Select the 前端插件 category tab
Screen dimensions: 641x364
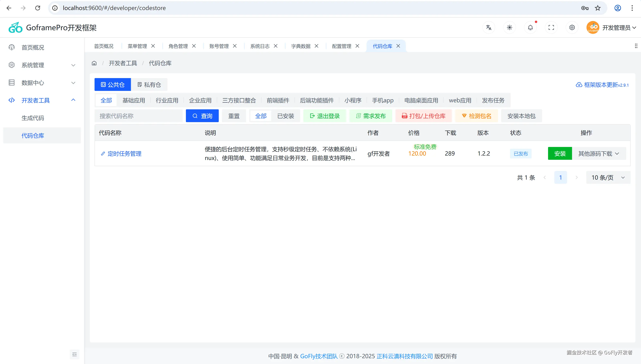pos(278,101)
